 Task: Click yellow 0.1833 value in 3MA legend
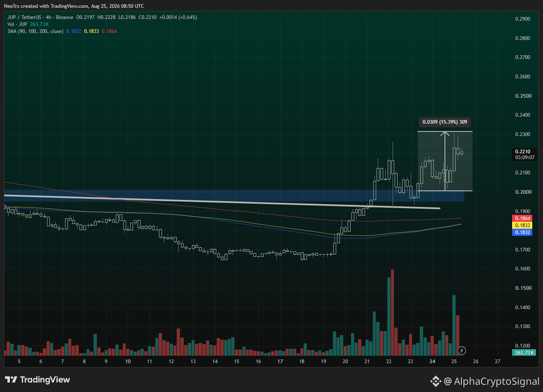click(91, 31)
